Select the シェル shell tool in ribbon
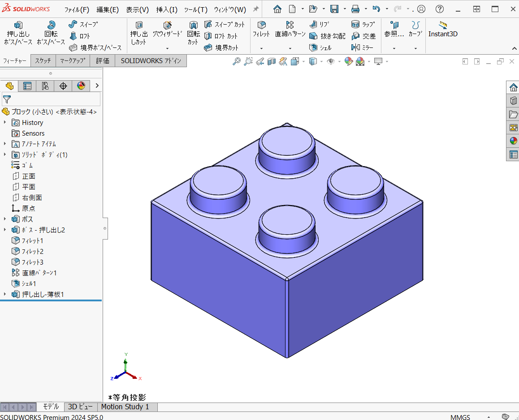 coord(320,47)
